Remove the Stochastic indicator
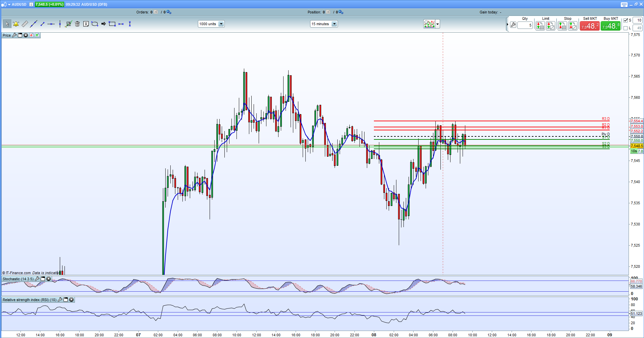644x338 pixels. 49,279
